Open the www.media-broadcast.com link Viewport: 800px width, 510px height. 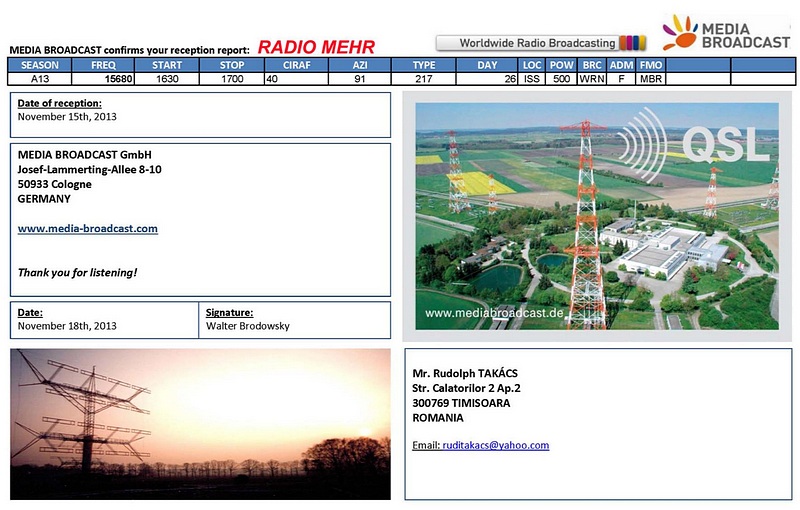(x=88, y=228)
